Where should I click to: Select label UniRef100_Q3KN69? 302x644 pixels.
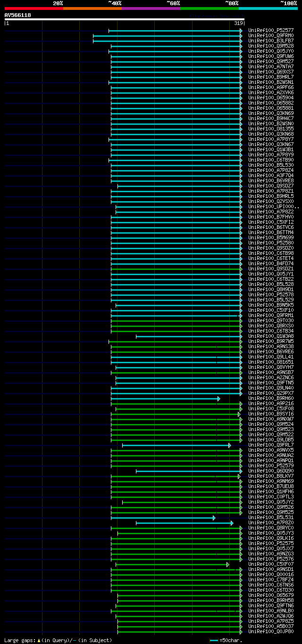[x=271, y=114]
